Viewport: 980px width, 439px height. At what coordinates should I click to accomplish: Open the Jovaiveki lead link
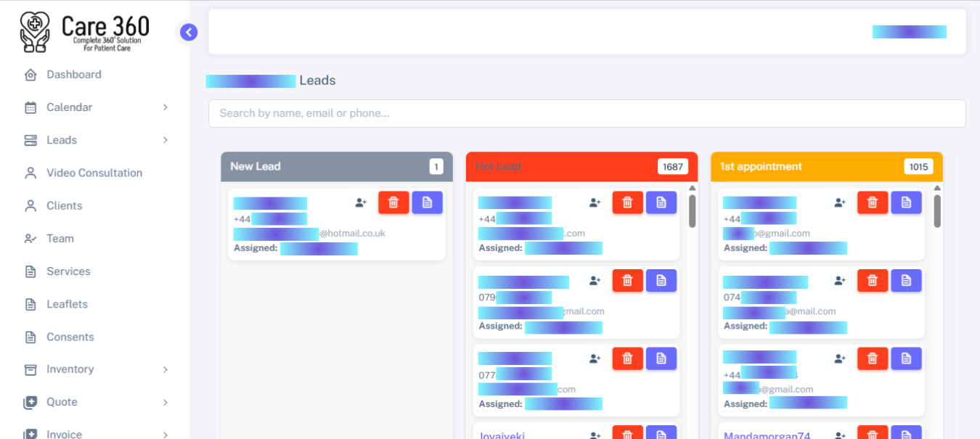501,435
